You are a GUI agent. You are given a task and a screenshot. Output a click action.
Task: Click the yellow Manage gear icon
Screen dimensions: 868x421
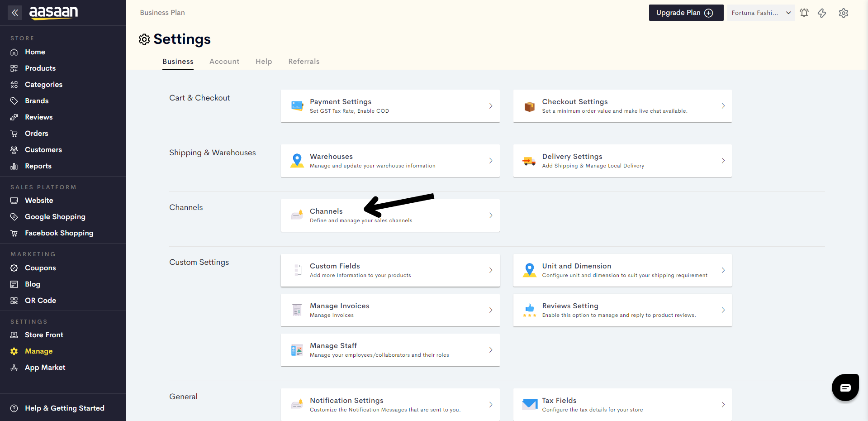14,351
